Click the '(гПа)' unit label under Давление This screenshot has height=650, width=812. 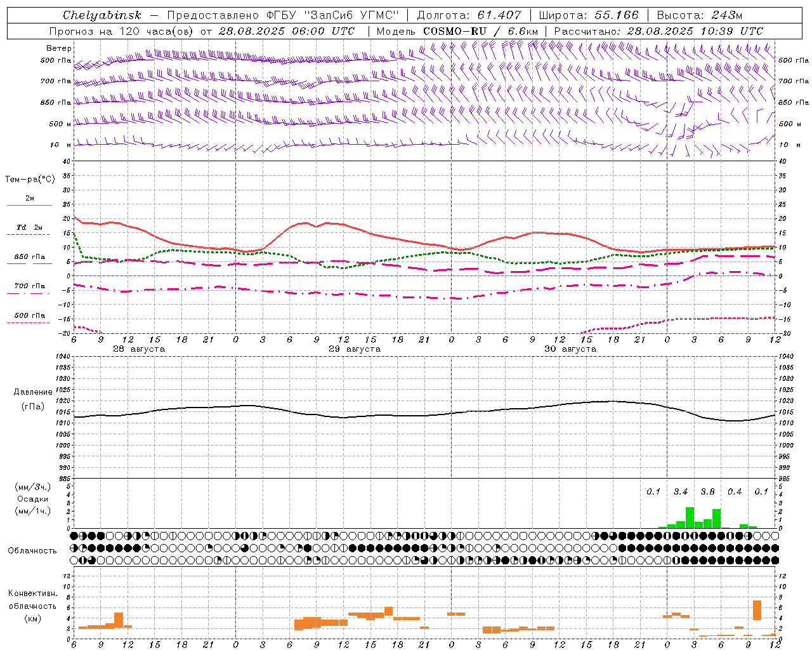tap(33, 407)
